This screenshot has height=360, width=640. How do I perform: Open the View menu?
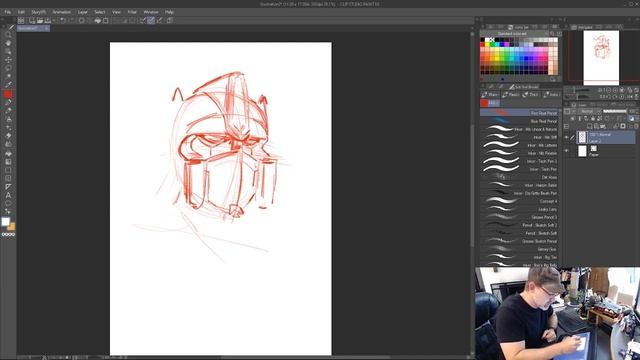click(116, 12)
